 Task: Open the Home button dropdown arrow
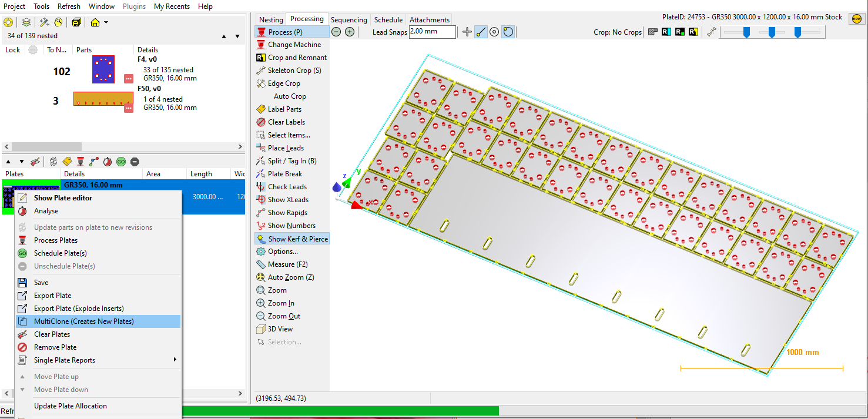(x=105, y=22)
